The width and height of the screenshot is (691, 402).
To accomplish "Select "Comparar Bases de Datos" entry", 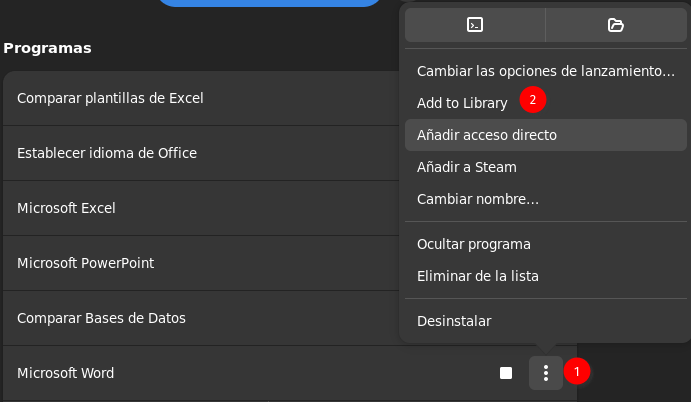I will tap(102, 318).
